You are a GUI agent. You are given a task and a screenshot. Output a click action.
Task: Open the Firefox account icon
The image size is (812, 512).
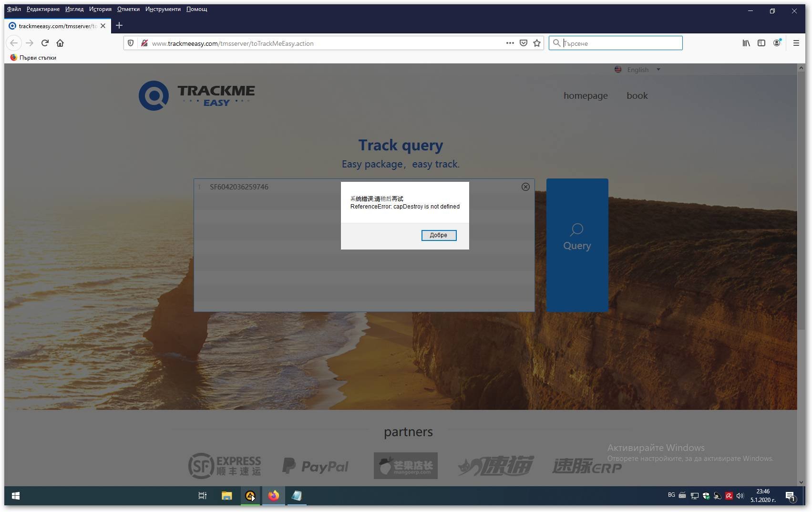[777, 43]
